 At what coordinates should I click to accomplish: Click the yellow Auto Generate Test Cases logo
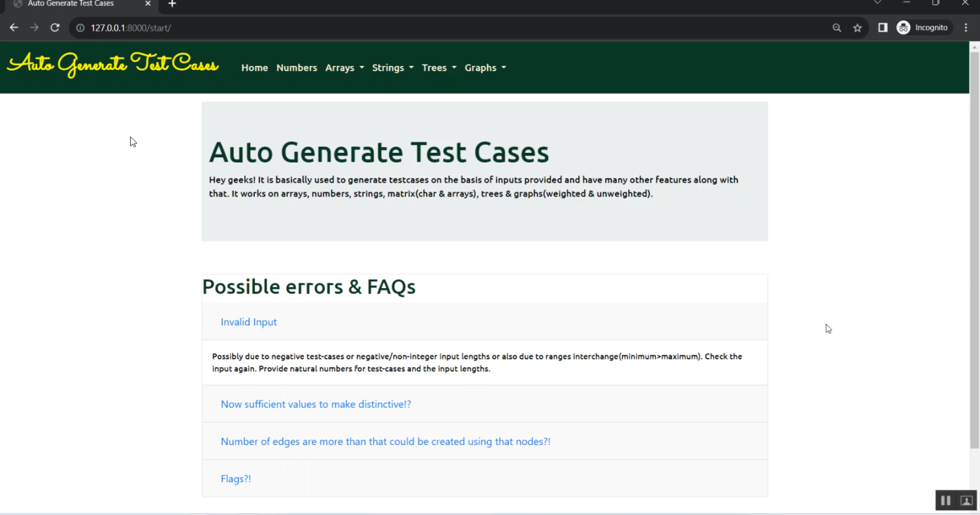coord(112,65)
